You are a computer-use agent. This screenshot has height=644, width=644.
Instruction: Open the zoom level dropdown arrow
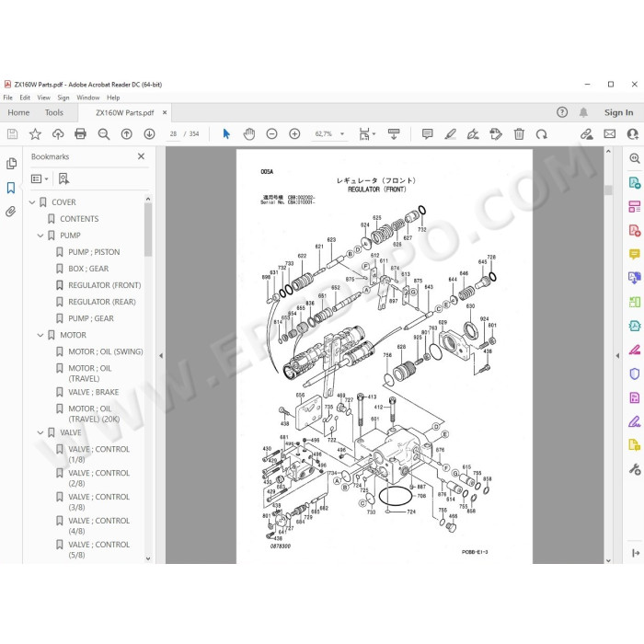pyautogui.click(x=342, y=134)
